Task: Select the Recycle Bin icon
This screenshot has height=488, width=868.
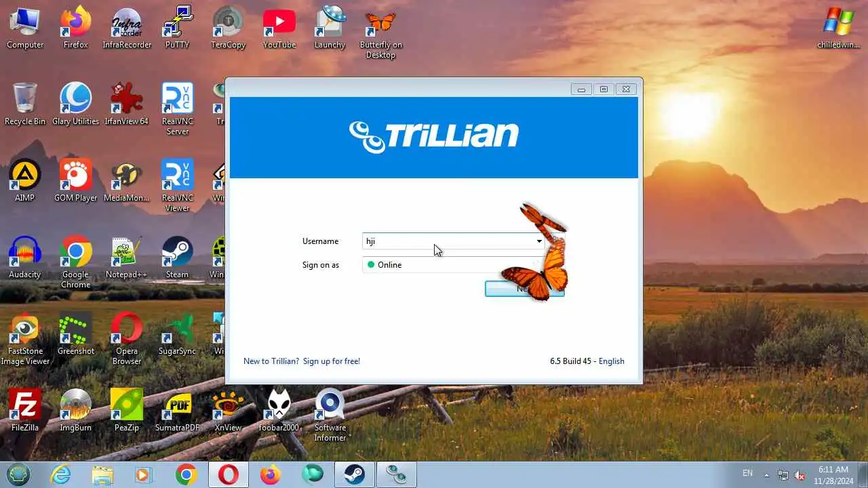Action: pyautogui.click(x=25, y=104)
